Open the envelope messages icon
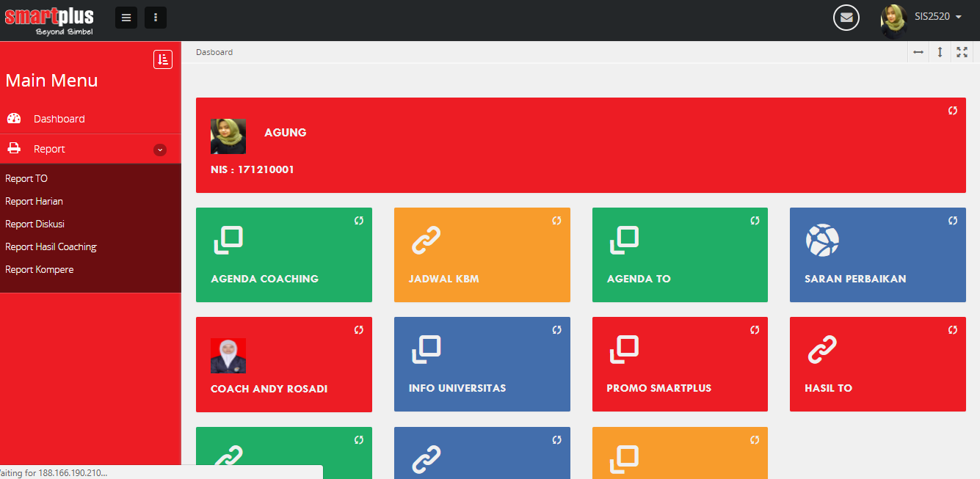980x479 pixels. (846, 18)
